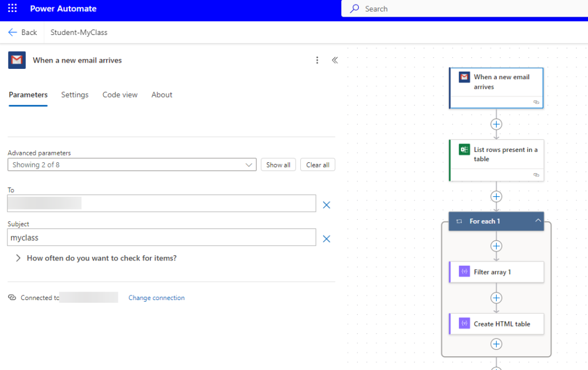Open the Advanced parameters dropdown
This screenshot has width=588, height=370.
click(x=131, y=165)
